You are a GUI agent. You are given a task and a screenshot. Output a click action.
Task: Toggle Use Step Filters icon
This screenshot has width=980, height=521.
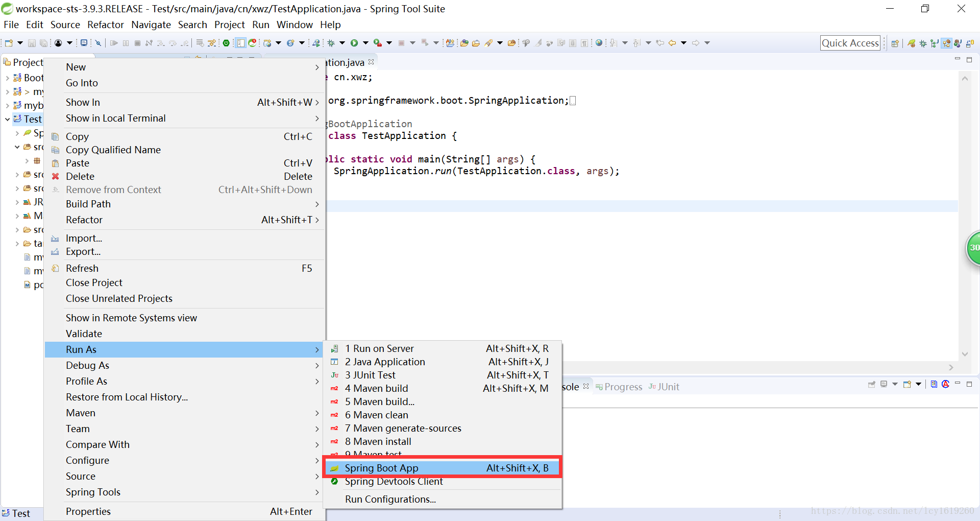211,43
